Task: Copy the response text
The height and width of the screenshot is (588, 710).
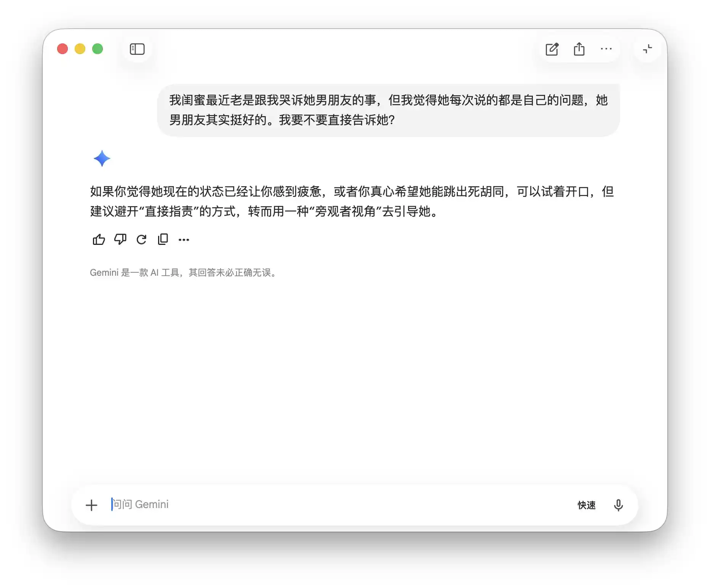Action: click(163, 239)
